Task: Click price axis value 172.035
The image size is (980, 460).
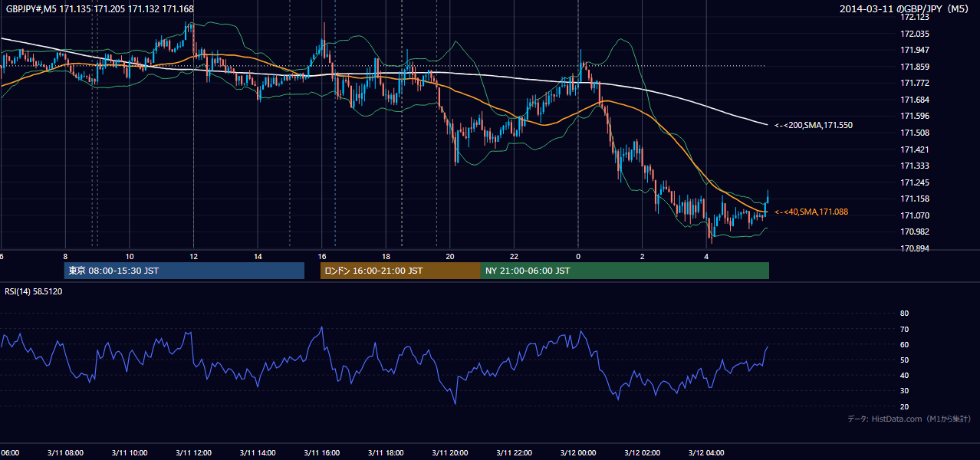Action: [915, 34]
